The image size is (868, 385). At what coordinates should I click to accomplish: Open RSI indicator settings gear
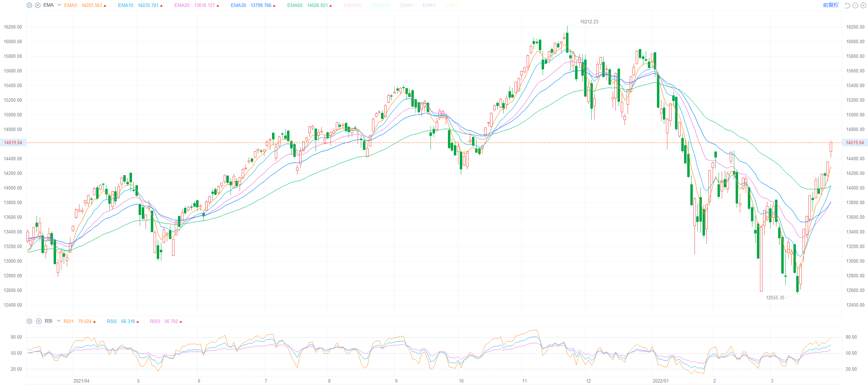[x=29, y=321]
